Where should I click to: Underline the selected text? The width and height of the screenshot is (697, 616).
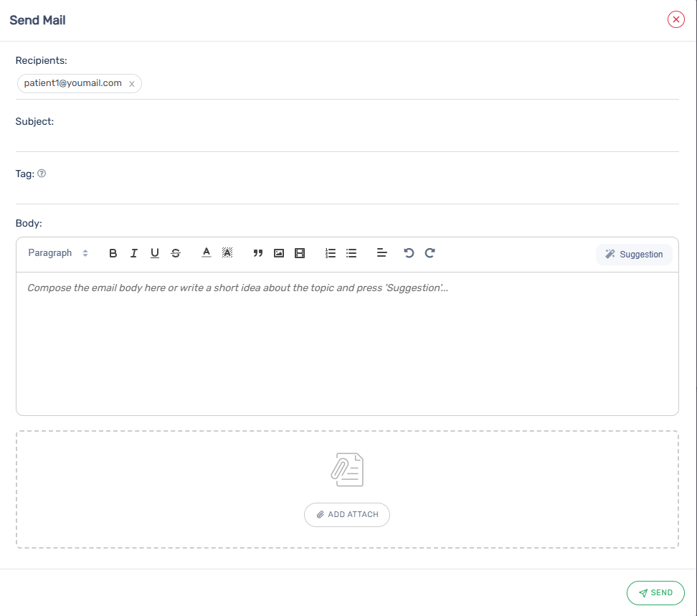point(155,253)
